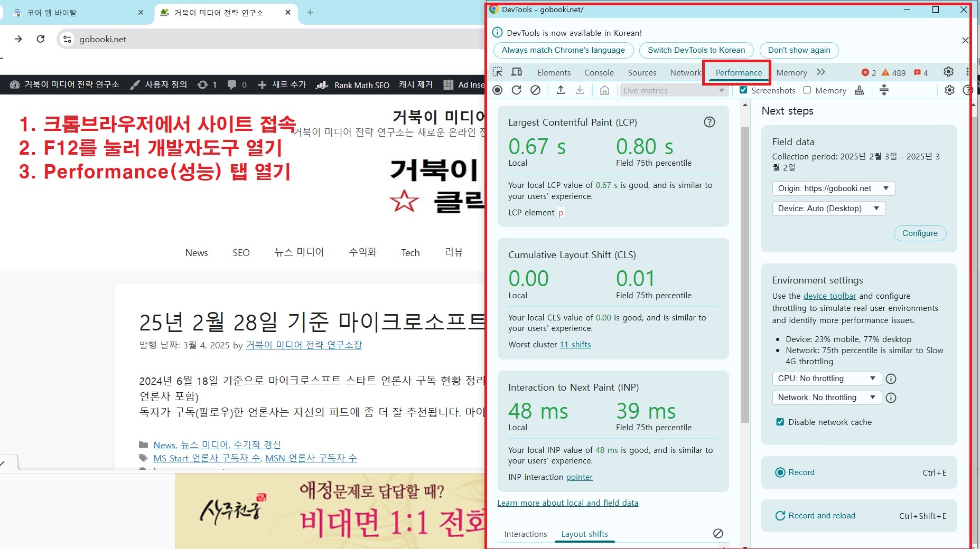The width and height of the screenshot is (980, 549).
Task: Toggle the device toolbar icon
Action: pyautogui.click(x=517, y=72)
